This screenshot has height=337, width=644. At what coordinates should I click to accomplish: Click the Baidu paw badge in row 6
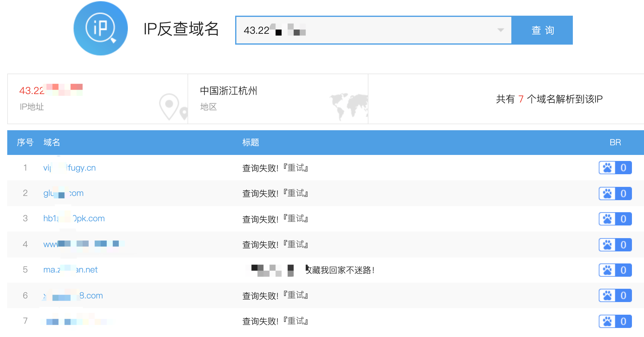615,295
